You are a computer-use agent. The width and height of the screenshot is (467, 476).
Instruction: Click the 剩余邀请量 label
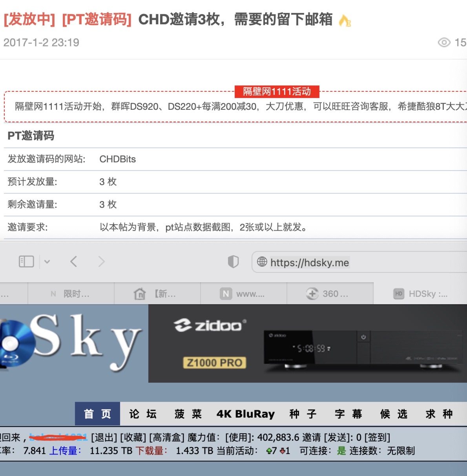[x=33, y=204]
